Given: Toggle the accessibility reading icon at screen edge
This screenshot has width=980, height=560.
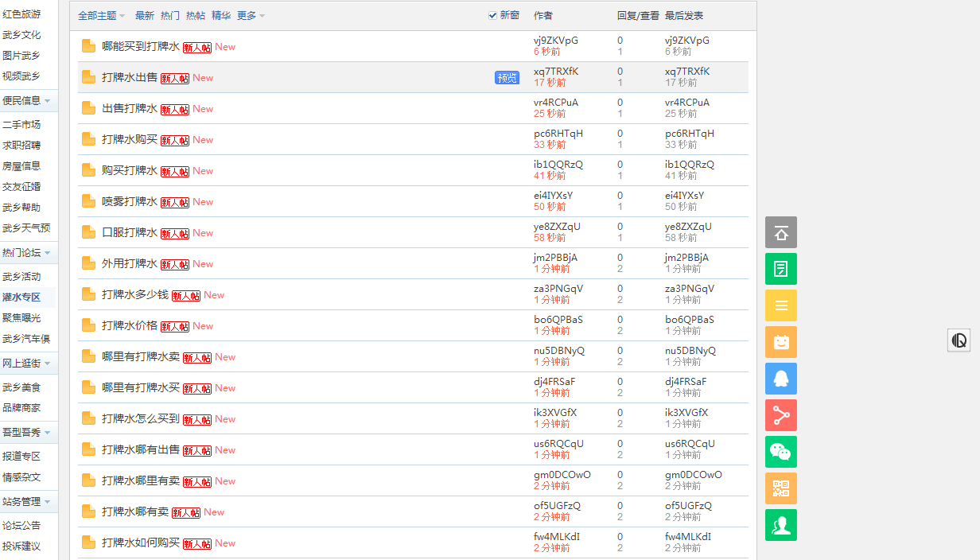Looking at the screenshot, I should point(959,340).
